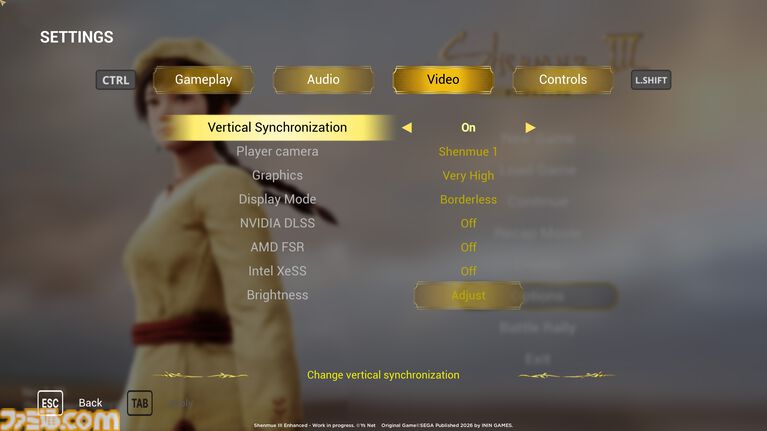Select the Brightness setting label
767x431 pixels.
coord(277,295)
